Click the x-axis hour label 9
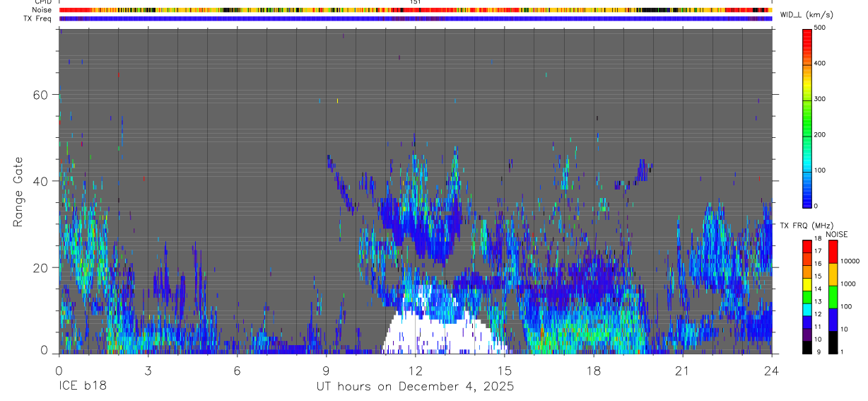The image size is (868, 401). (x=326, y=371)
